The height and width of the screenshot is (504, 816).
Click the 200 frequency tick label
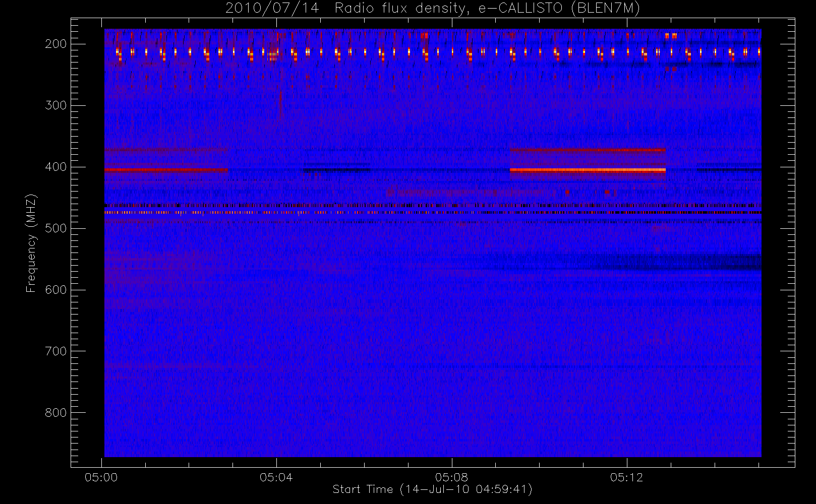coord(55,44)
